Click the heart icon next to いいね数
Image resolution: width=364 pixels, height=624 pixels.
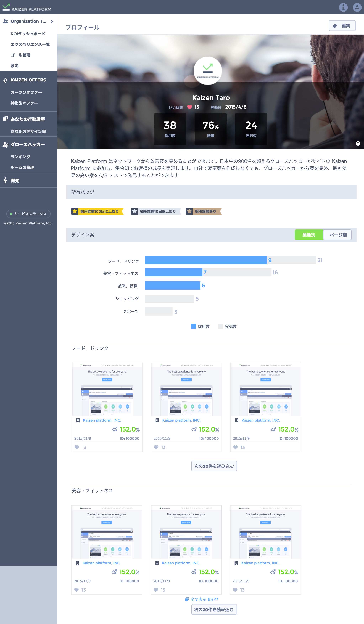coord(190,107)
